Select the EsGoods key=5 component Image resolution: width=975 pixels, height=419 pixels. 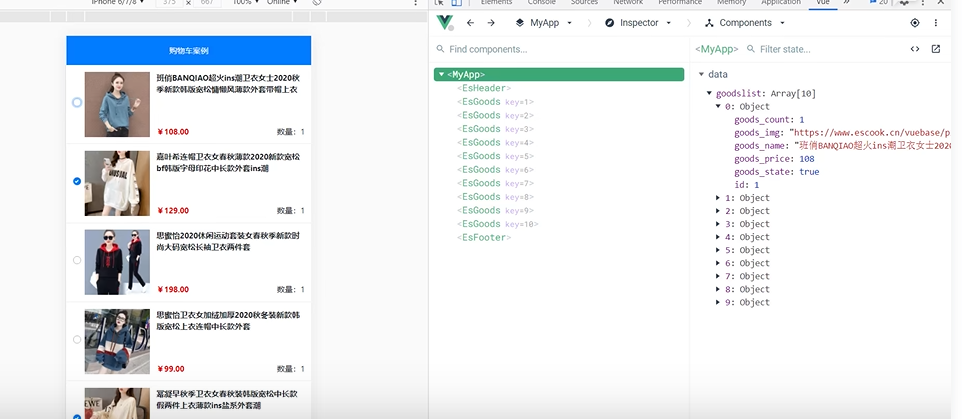[496, 156]
